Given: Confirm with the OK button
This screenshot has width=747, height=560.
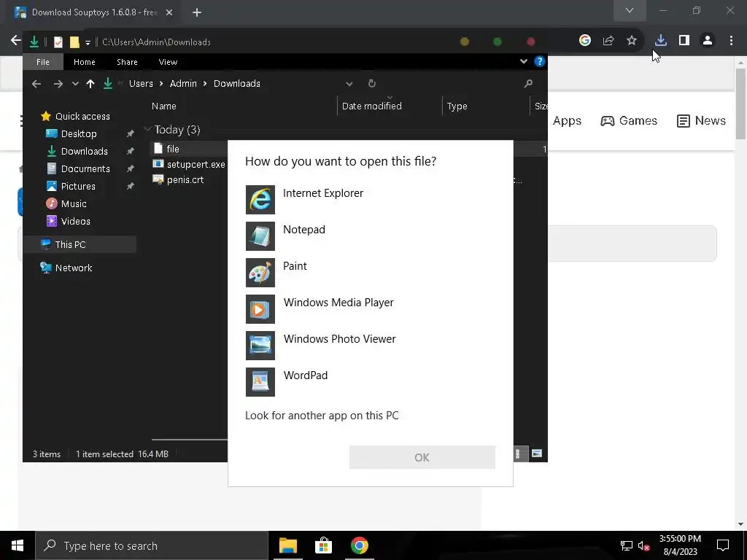Looking at the screenshot, I should [x=422, y=458].
